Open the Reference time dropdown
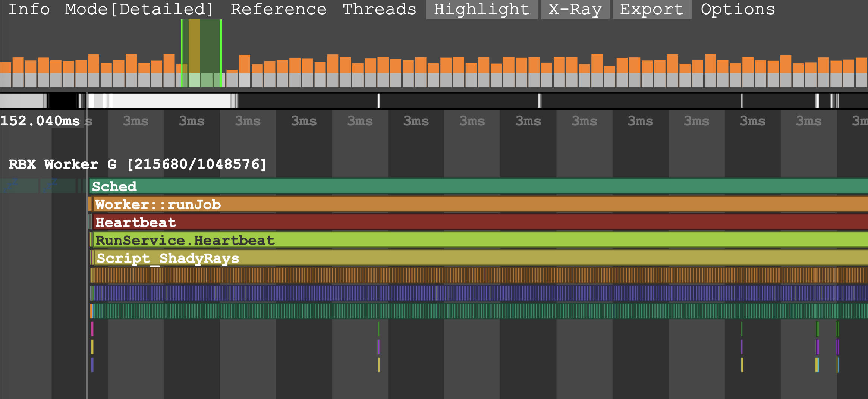 [278, 9]
